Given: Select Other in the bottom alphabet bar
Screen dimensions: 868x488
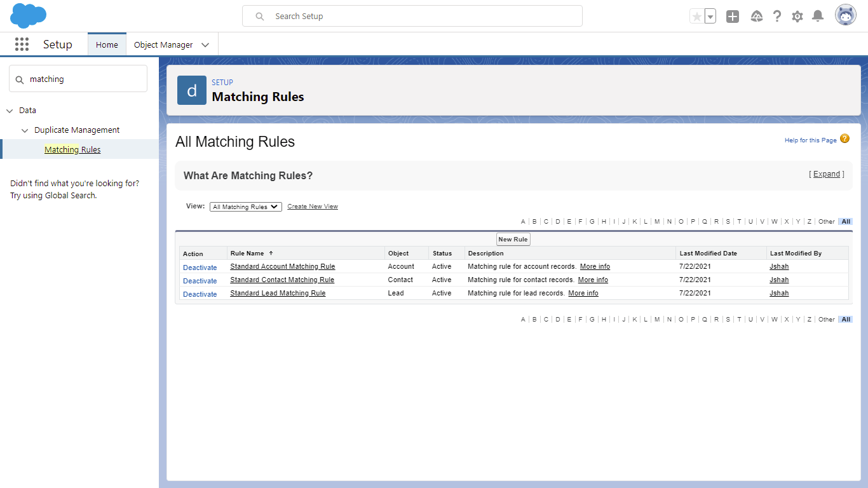Looking at the screenshot, I should click(827, 320).
